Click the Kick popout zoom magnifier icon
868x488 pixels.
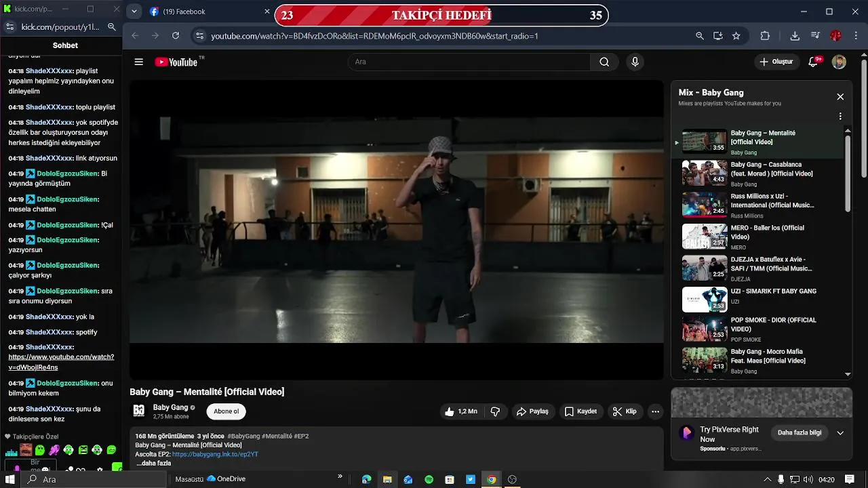coord(112,27)
